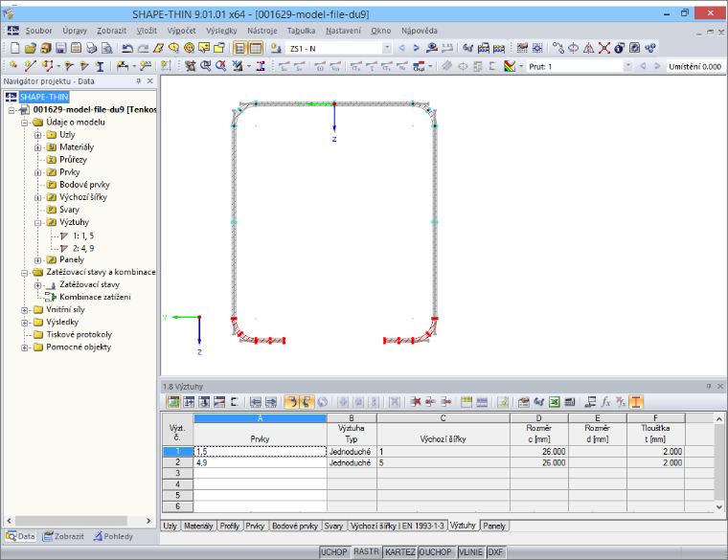Click the I-section icon in table toolbar
The width and height of the screenshot is (728, 560).
tap(636, 402)
